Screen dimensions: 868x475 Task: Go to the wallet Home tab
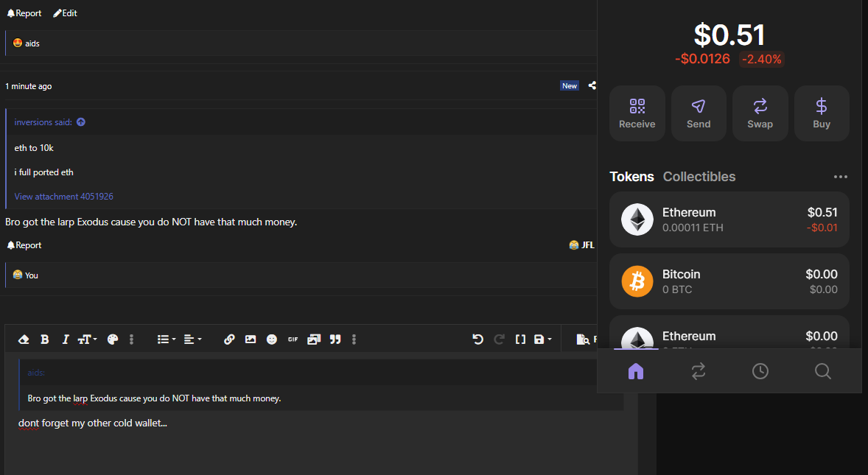pyautogui.click(x=636, y=371)
